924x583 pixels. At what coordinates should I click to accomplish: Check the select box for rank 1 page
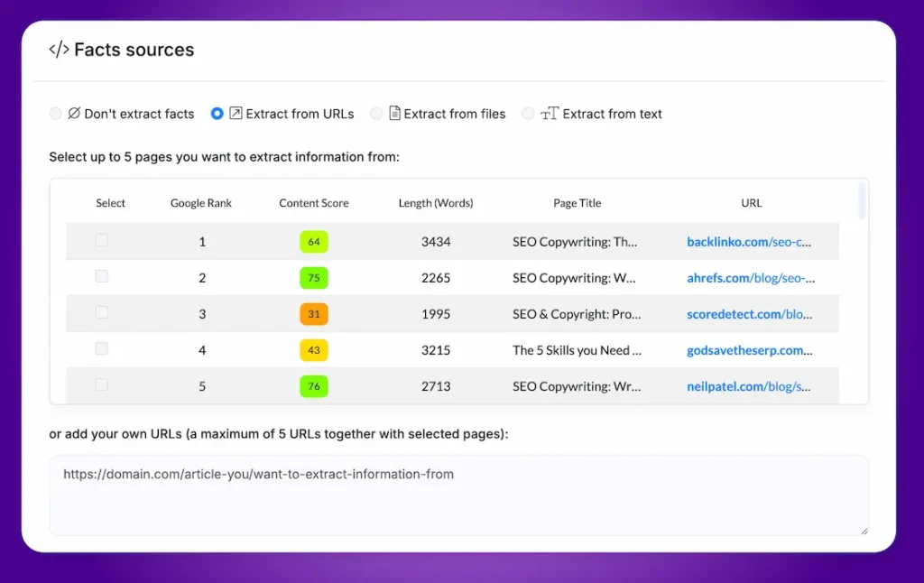[x=101, y=241]
